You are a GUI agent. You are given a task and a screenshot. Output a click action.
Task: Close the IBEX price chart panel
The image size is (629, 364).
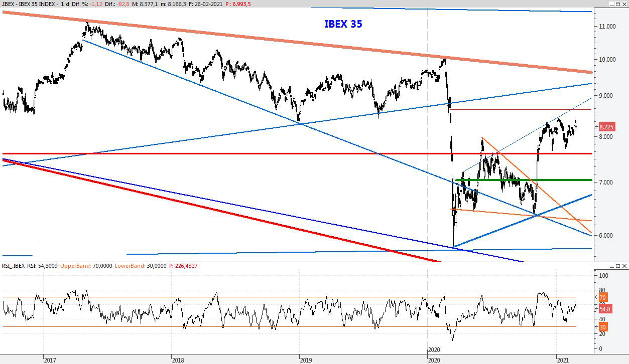click(624, 4)
